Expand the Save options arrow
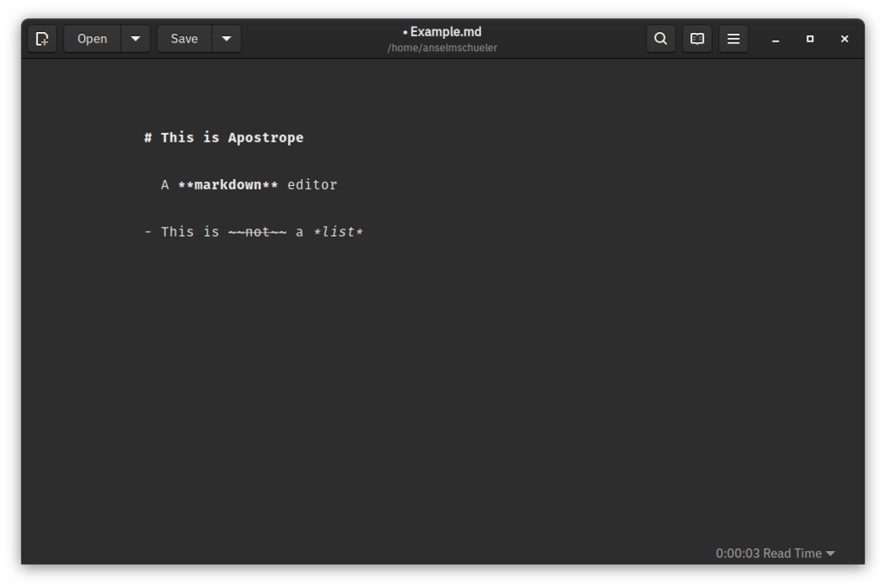Screen dimensions: 886x588 pos(227,39)
